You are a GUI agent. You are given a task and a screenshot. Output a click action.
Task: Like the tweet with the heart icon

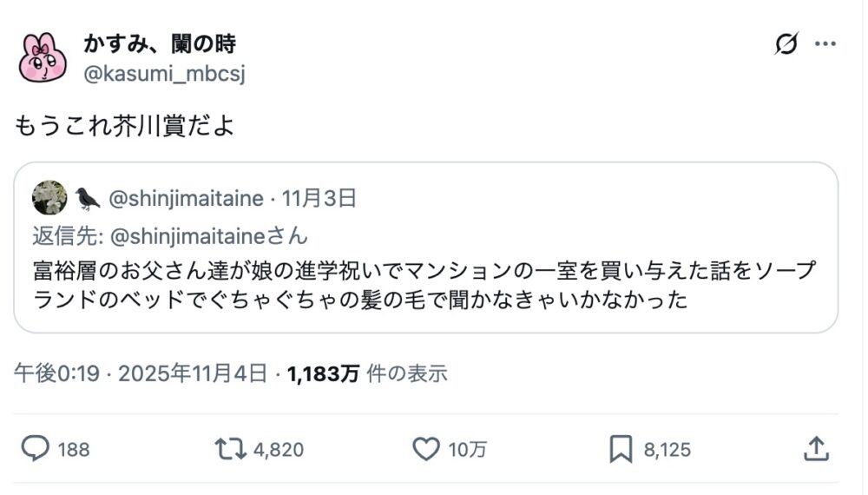(425, 449)
